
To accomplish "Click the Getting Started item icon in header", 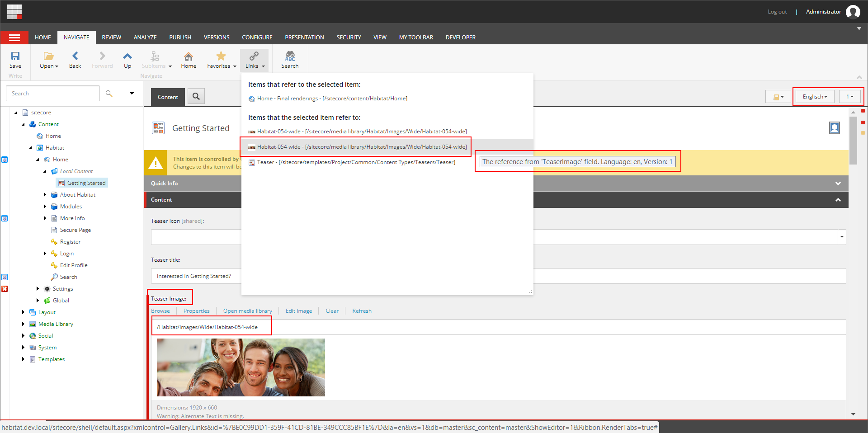I will click(158, 128).
